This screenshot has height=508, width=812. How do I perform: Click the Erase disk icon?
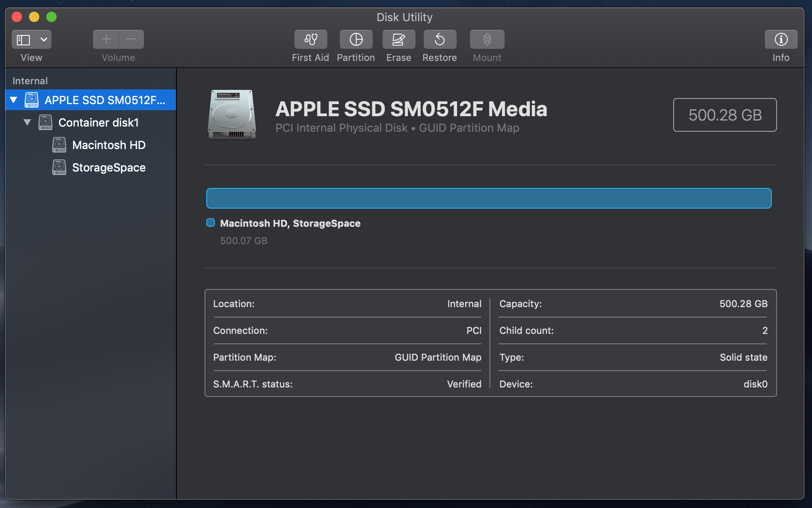point(399,39)
